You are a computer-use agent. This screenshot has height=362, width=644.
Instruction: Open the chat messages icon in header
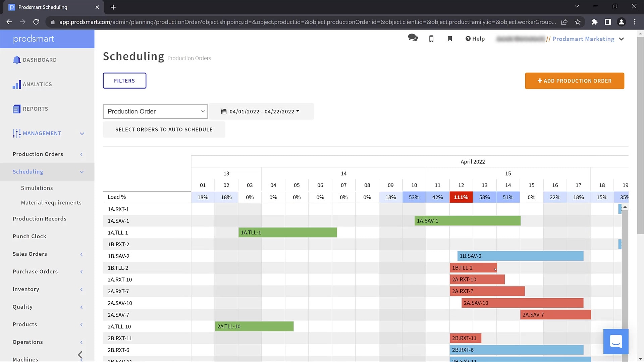pyautogui.click(x=413, y=38)
